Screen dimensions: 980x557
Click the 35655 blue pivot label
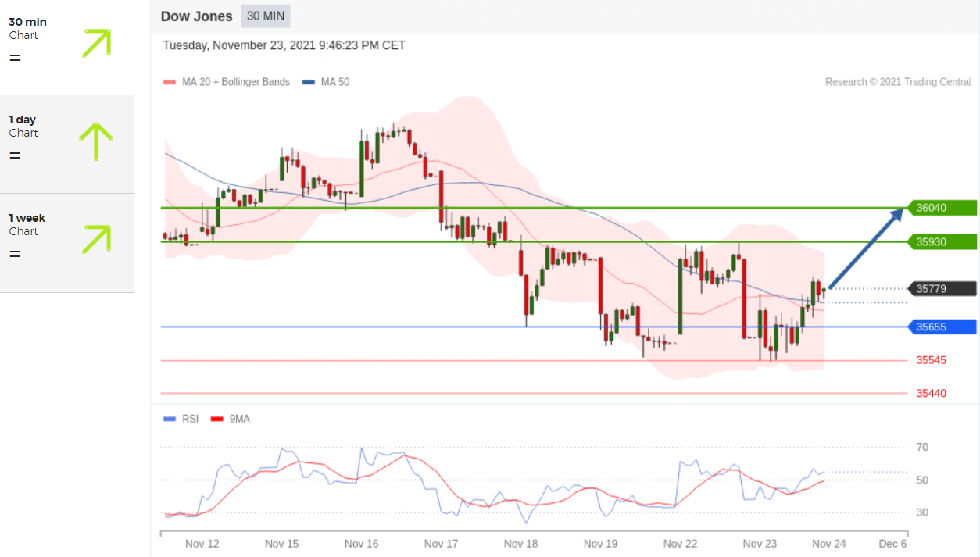click(x=941, y=327)
